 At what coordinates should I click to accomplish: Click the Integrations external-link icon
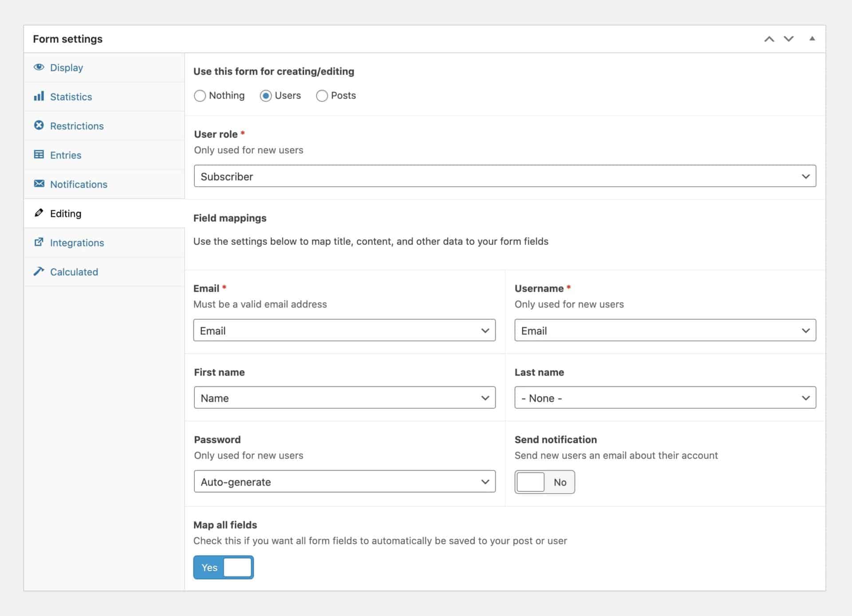39,243
